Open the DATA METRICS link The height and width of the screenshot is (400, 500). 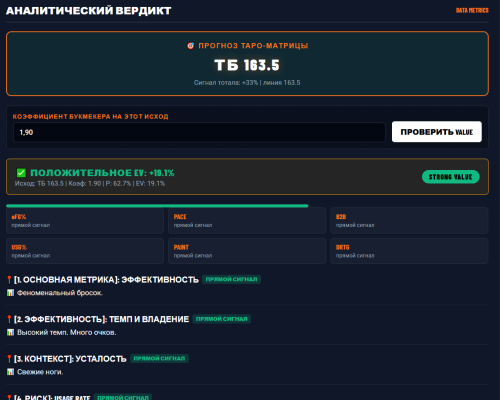click(x=472, y=11)
